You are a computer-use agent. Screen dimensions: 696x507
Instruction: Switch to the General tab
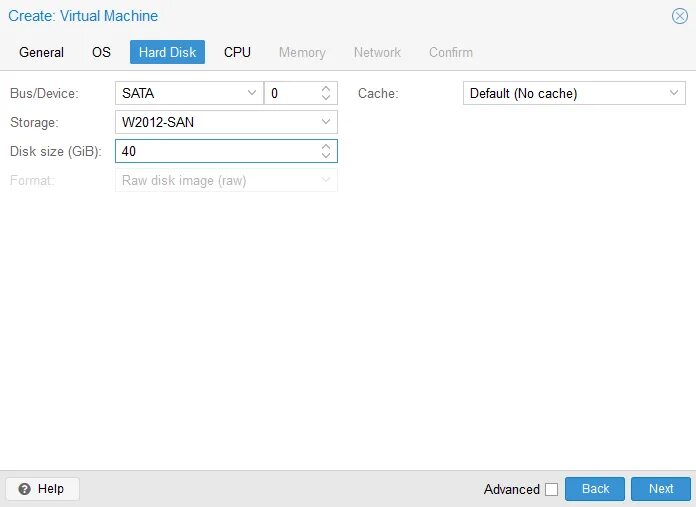point(41,52)
